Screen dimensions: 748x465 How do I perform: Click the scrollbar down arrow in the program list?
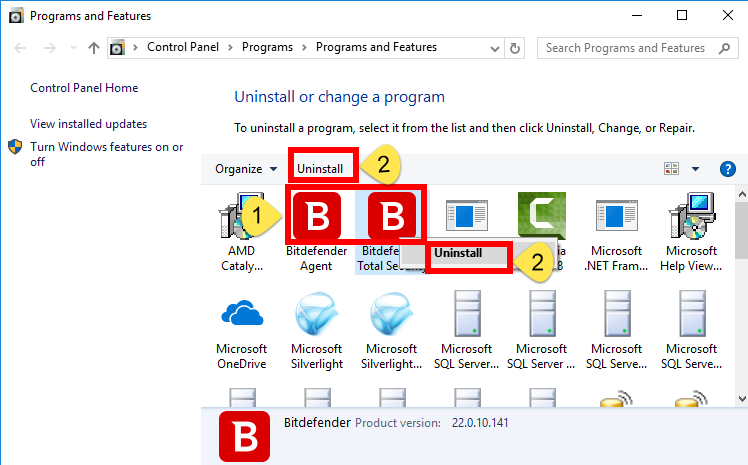tap(742, 399)
